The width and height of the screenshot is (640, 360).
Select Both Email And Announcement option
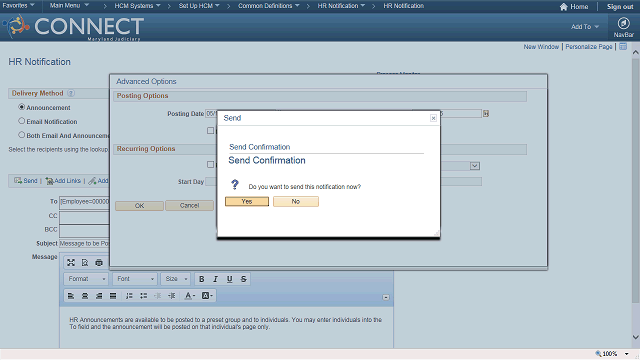tap(22, 134)
